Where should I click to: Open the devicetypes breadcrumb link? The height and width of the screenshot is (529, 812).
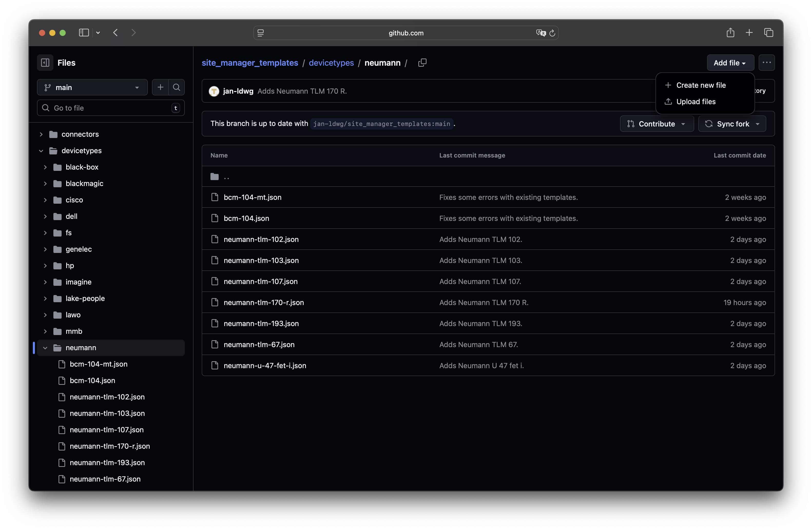click(x=331, y=63)
